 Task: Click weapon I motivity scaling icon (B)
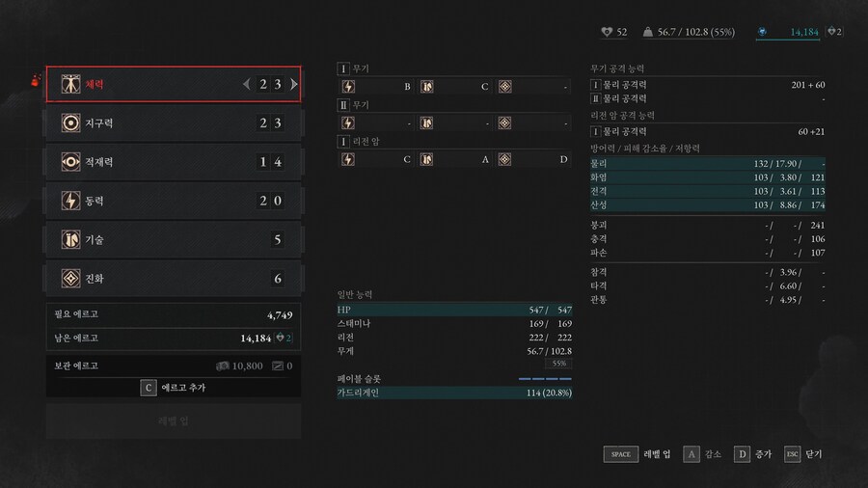(x=348, y=86)
